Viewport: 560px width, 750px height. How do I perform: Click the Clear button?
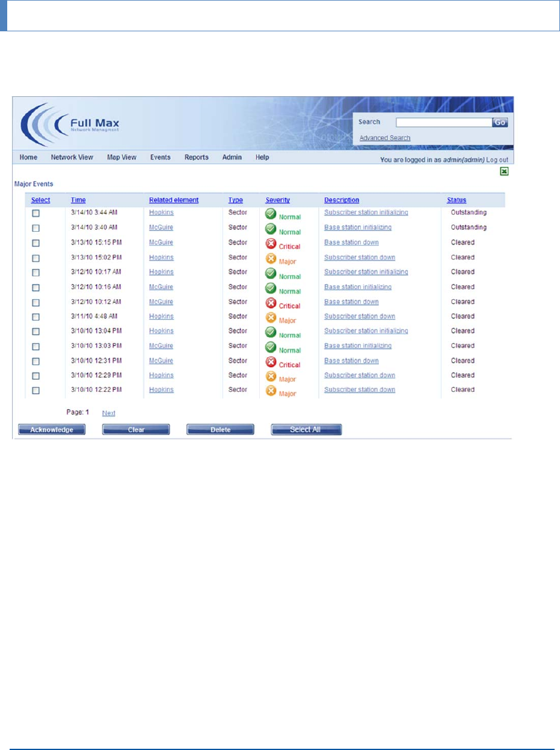[136, 430]
